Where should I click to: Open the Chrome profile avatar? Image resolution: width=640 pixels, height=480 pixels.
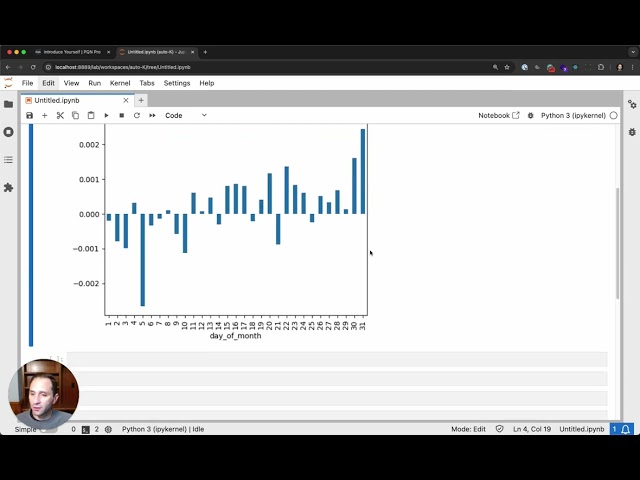click(x=620, y=67)
